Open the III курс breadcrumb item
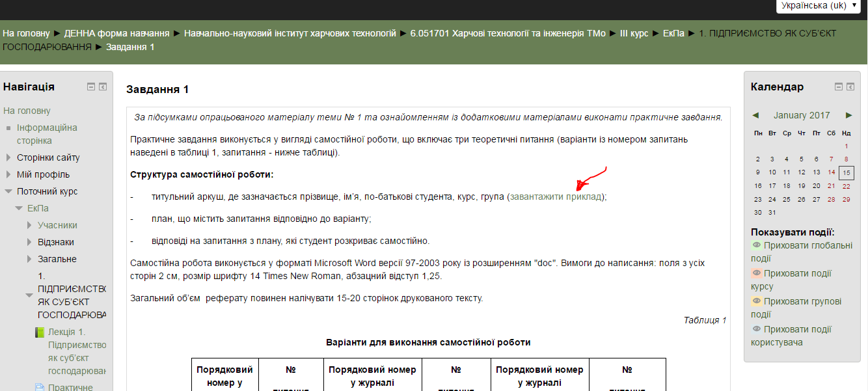 click(634, 33)
